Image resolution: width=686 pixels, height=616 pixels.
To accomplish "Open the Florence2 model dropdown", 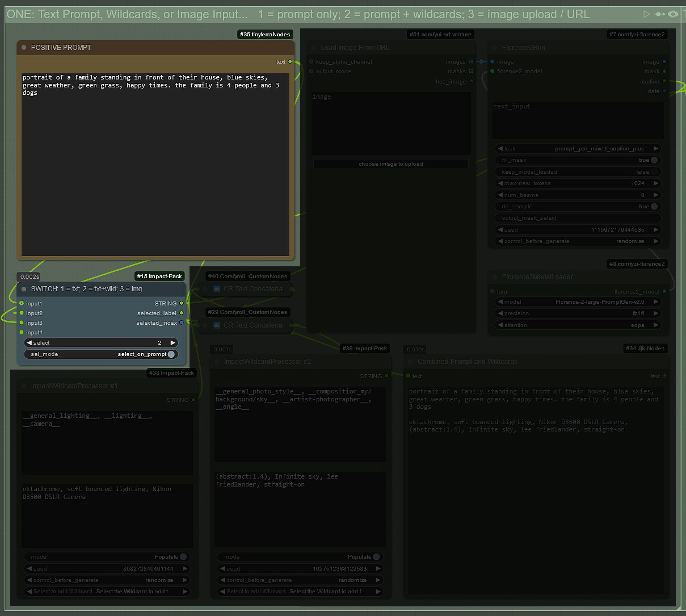I will pyautogui.click(x=578, y=302).
